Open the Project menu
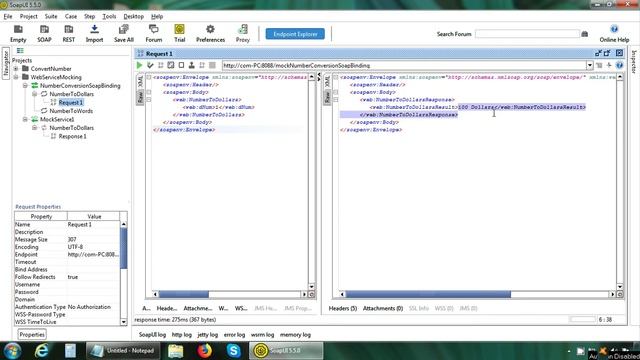 pos(29,16)
